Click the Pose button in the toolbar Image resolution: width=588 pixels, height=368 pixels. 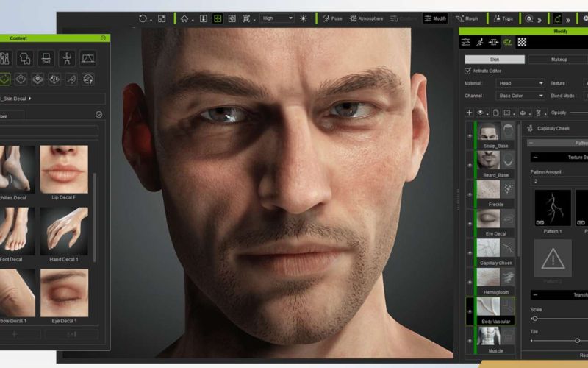tap(331, 18)
